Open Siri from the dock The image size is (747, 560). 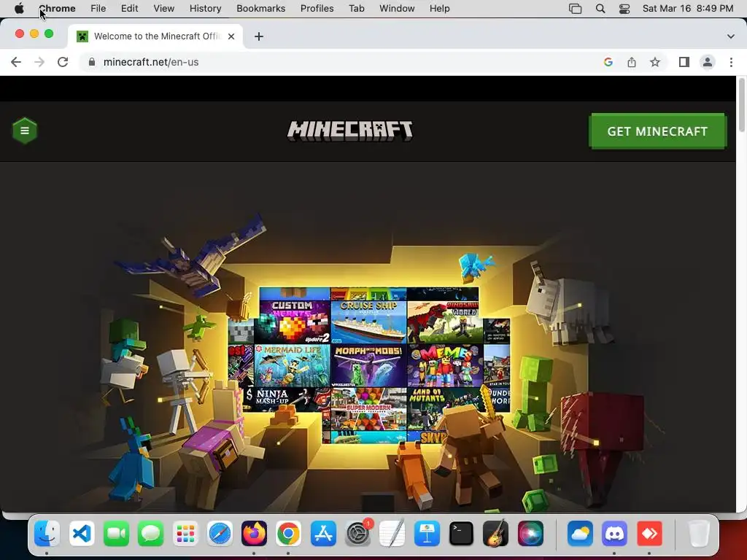coord(530,533)
